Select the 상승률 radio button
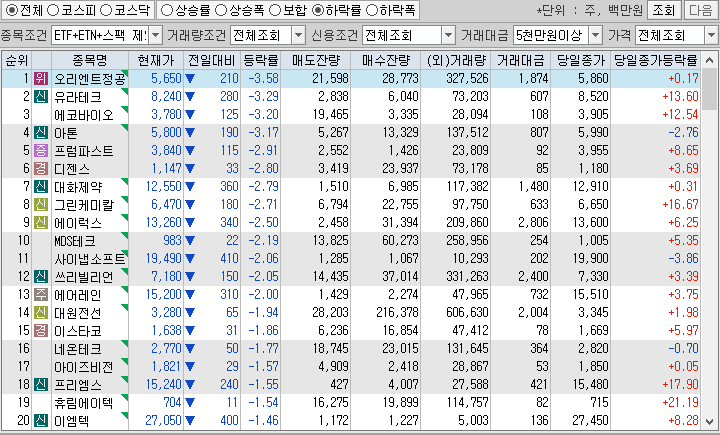Viewport: 720px width, 435px height. click(x=167, y=10)
